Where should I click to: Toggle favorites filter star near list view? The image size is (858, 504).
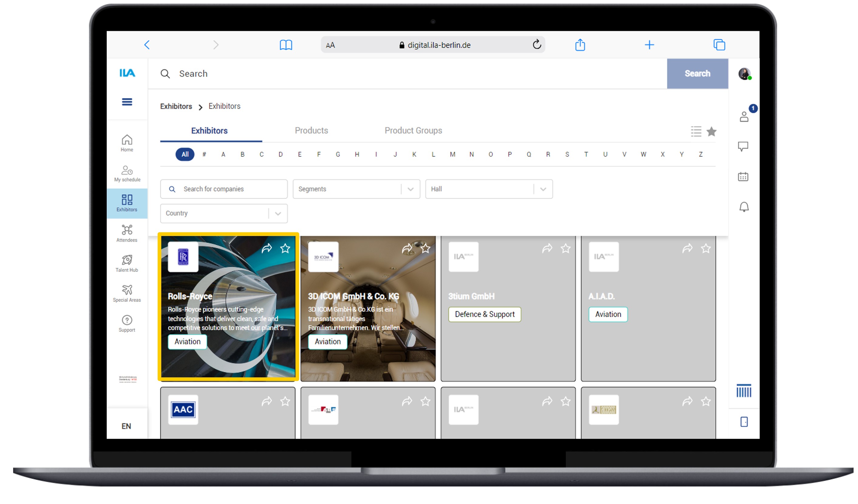(x=711, y=131)
